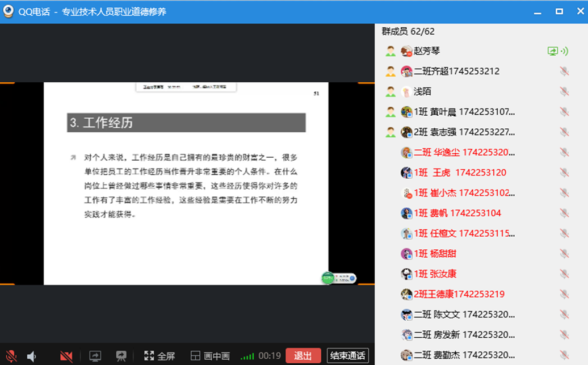Click the floating green badge on shared slide
The height and width of the screenshot is (365, 588).
pyautogui.click(x=327, y=278)
